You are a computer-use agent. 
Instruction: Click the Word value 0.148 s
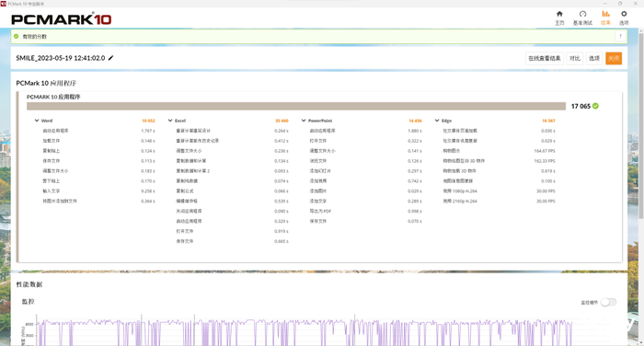tap(148, 141)
